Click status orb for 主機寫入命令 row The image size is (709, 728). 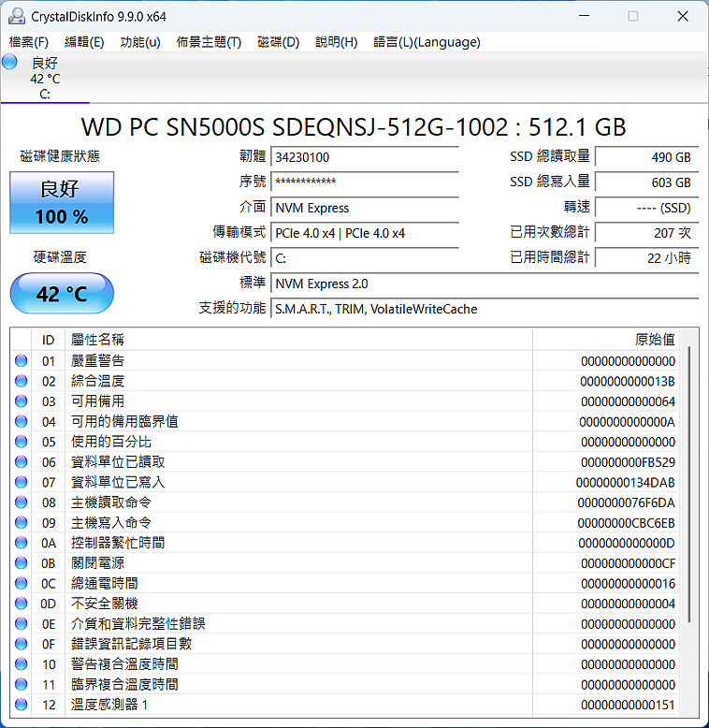point(21,523)
